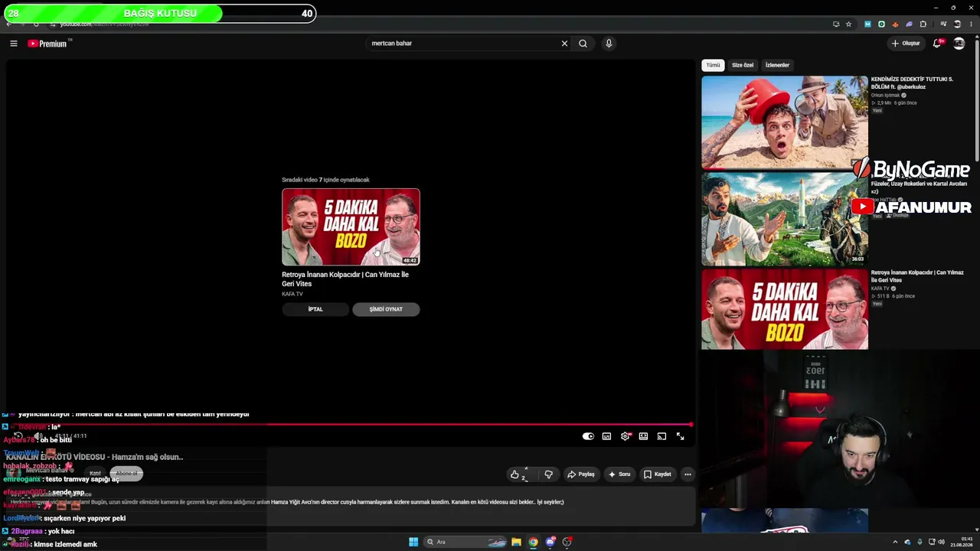Viewport: 980px width, 551px height.
Task: Click ŞİMDİ OYNAT to play next video
Action: tap(386, 309)
